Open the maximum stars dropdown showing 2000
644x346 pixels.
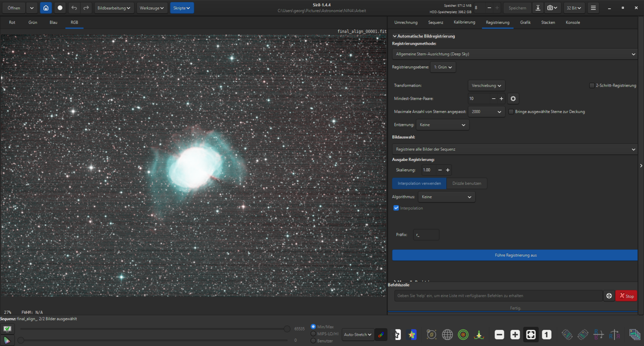pos(486,112)
